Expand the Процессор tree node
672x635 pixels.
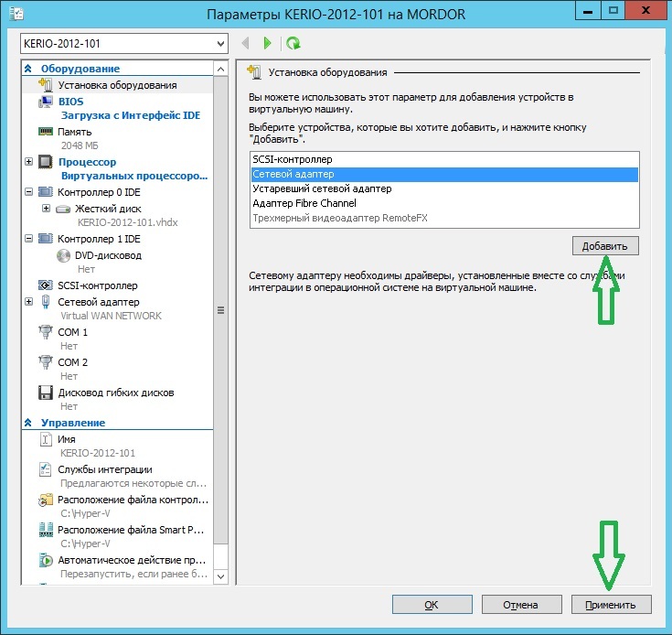click(x=29, y=162)
